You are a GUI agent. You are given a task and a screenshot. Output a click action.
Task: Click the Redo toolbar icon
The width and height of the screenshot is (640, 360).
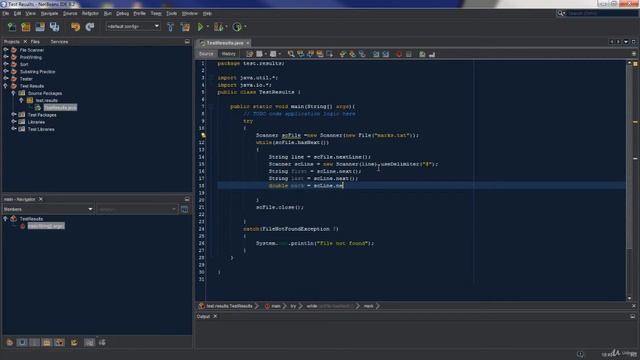pyautogui.click(x=90, y=27)
